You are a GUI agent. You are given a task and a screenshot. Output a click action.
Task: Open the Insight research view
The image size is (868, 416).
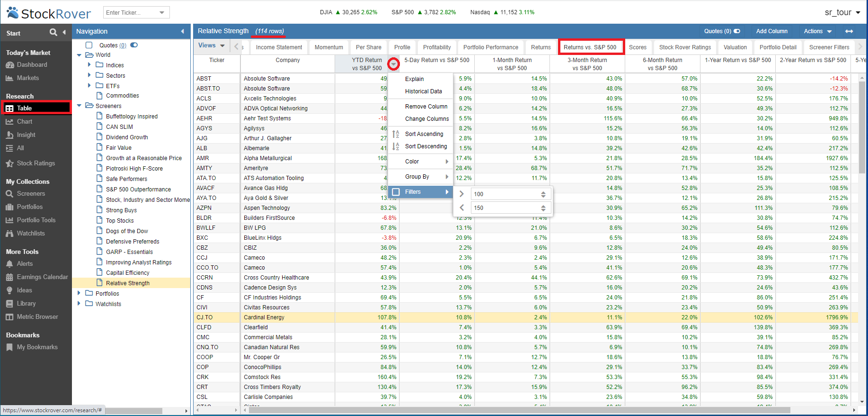pyautogui.click(x=26, y=135)
